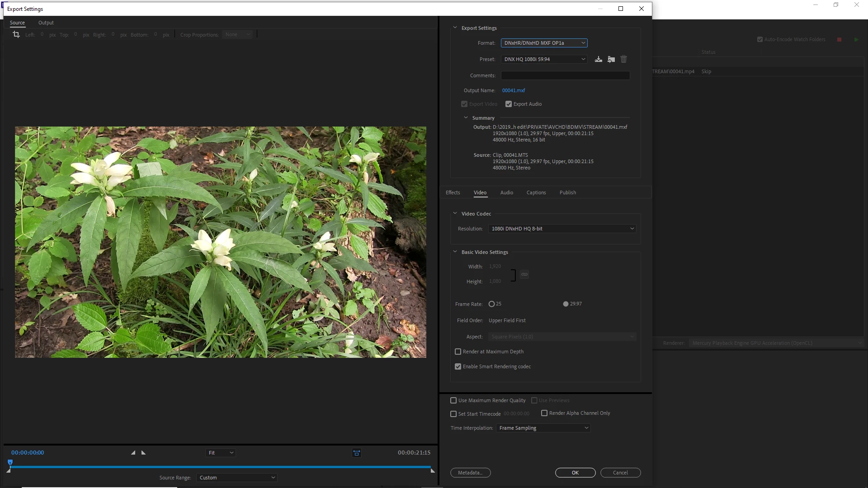Open the Time Interpolation dropdown
This screenshot has height=488, width=868.
(x=543, y=428)
